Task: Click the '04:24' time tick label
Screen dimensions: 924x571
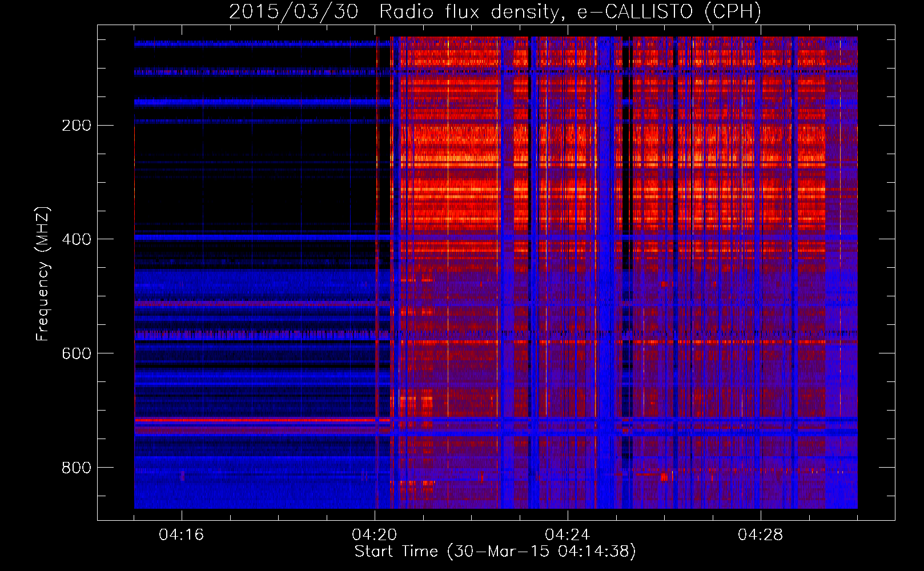Action: [568, 535]
